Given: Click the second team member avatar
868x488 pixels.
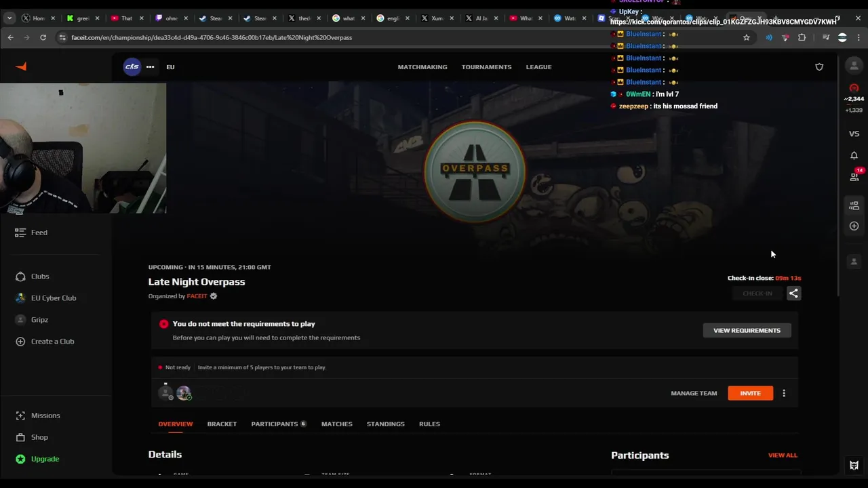Looking at the screenshot, I should coord(184,392).
